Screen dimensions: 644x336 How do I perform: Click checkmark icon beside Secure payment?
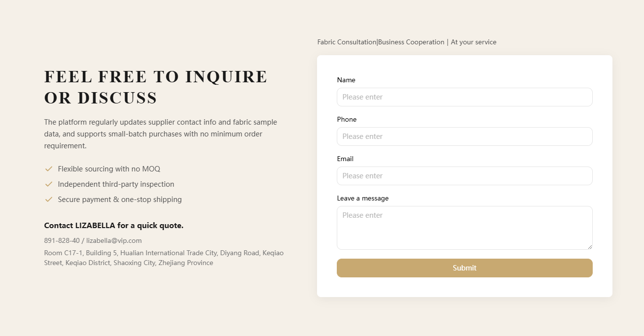click(x=49, y=200)
